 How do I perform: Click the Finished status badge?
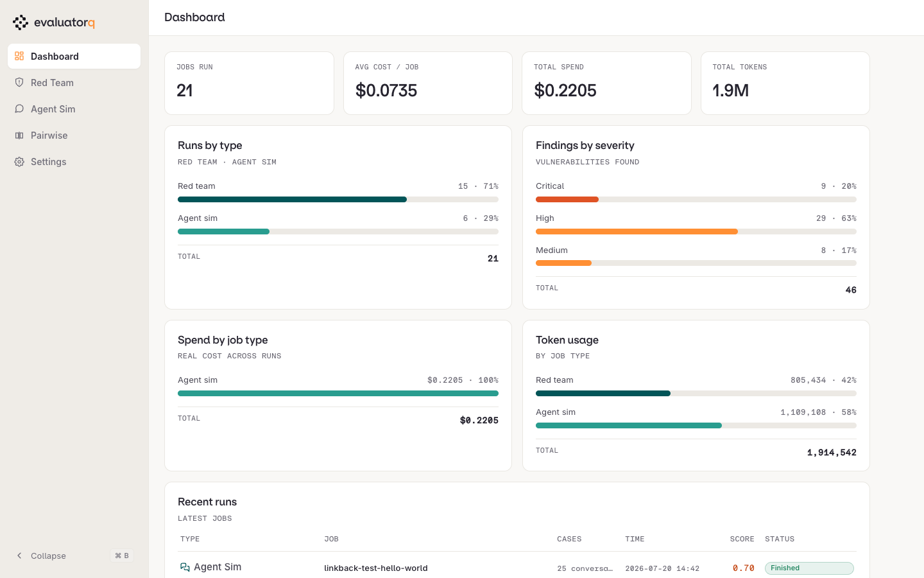coord(809,568)
